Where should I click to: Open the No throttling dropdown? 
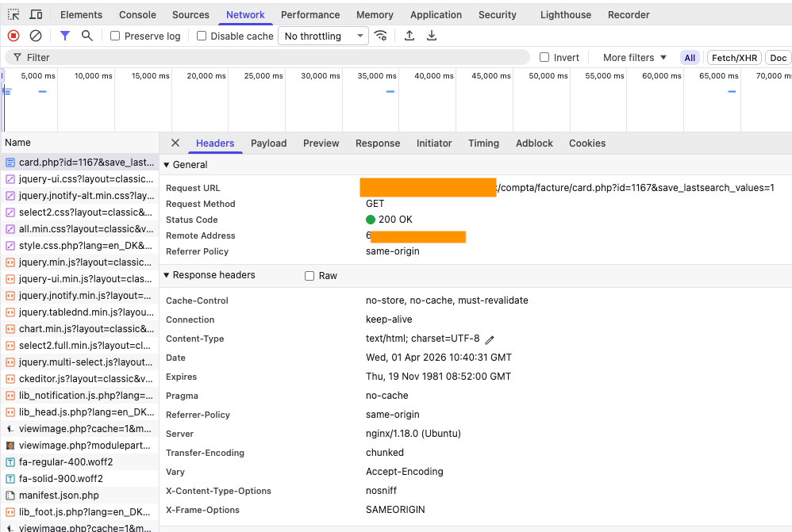point(323,36)
